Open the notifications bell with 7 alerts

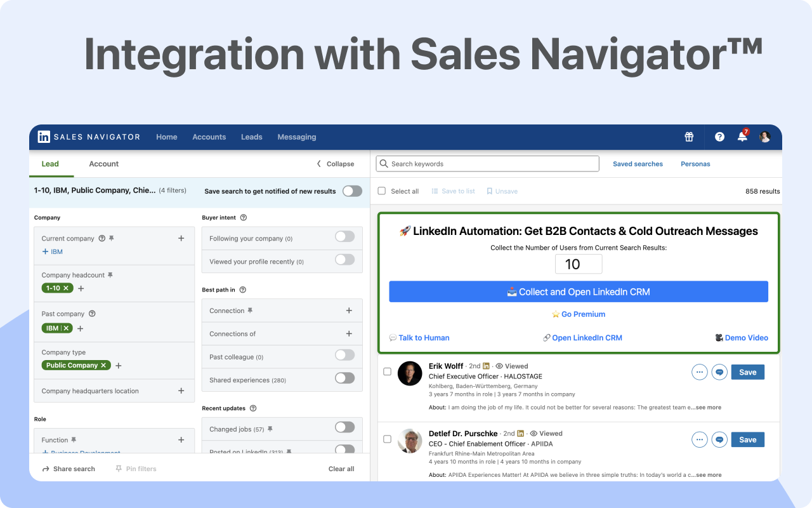tap(742, 137)
